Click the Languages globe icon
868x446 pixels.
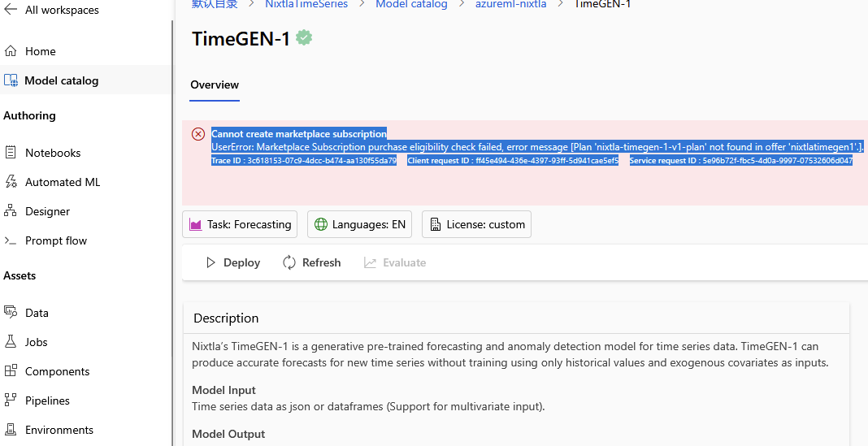tap(320, 224)
